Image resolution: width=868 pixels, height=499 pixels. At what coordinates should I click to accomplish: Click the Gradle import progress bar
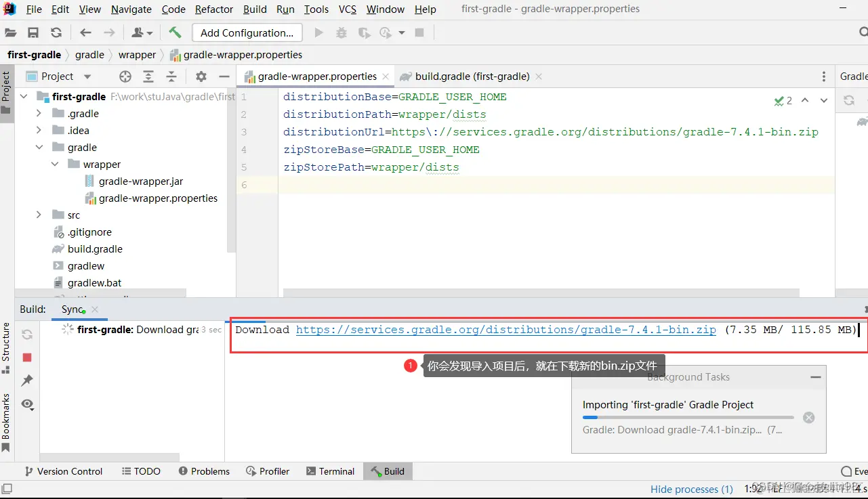pyautogui.click(x=688, y=418)
